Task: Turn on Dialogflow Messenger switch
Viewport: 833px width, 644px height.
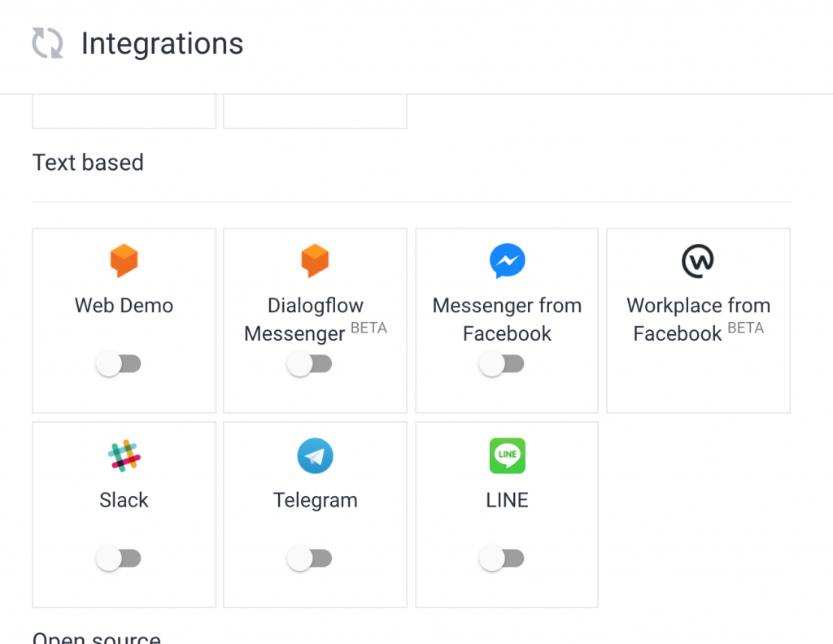Action: click(310, 363)
